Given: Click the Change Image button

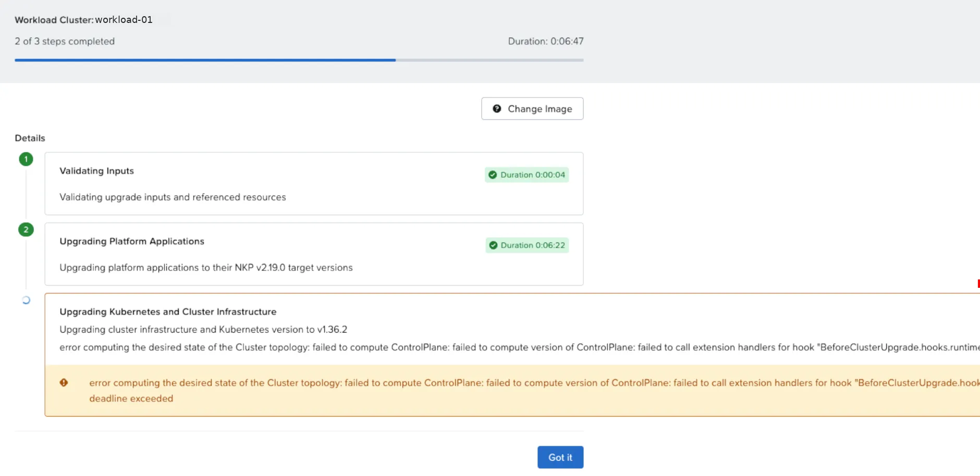Looking at the screenshot, I should pyautogui.click(x=532, y=108).
